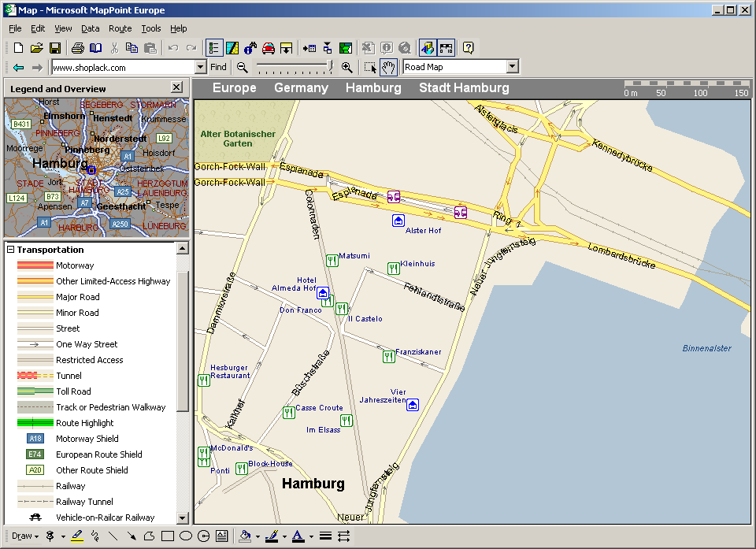Collapse the Transportation legend section
The width and height of the screenshot is (756, 549).
click(10, 250)
